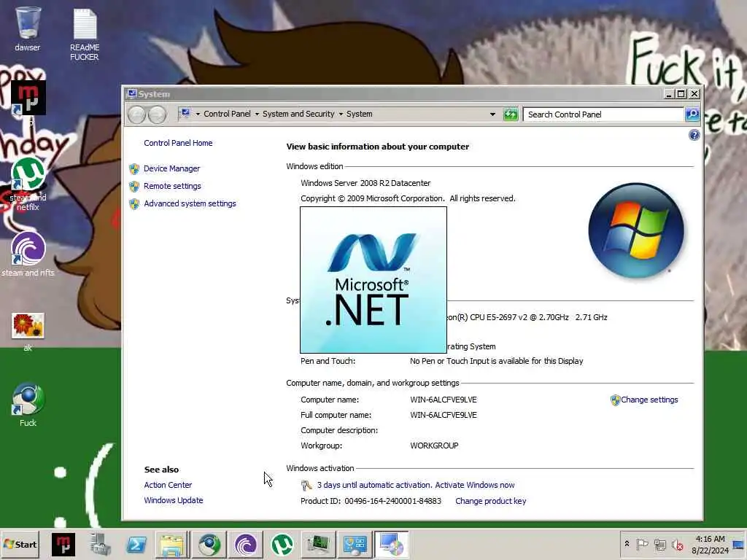Show hidden tray icons arrow
The width and height of the screenshot is (747, 560).
point(627,544)
